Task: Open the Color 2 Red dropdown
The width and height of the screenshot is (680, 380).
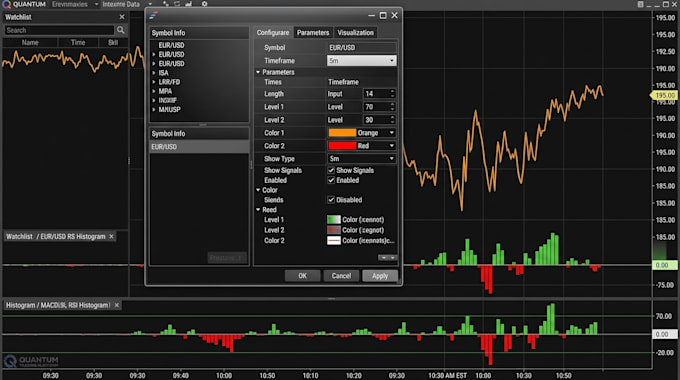Action: 361,146
